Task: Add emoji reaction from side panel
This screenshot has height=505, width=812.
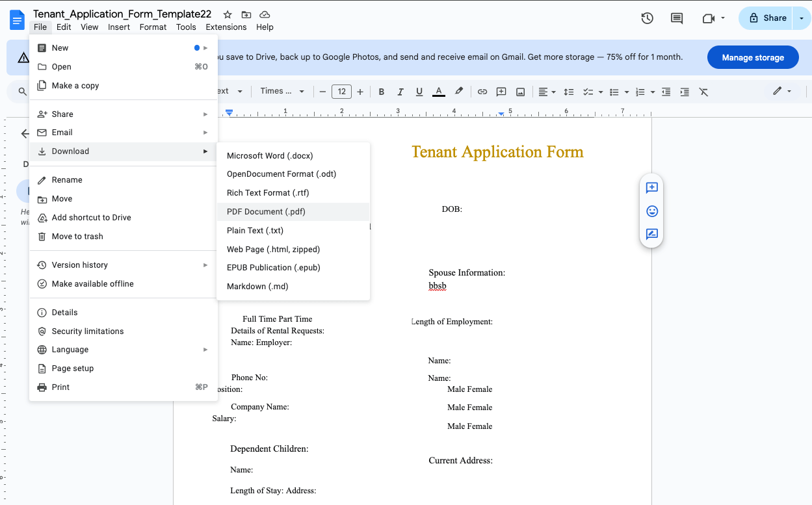Action: click(652, 211)
